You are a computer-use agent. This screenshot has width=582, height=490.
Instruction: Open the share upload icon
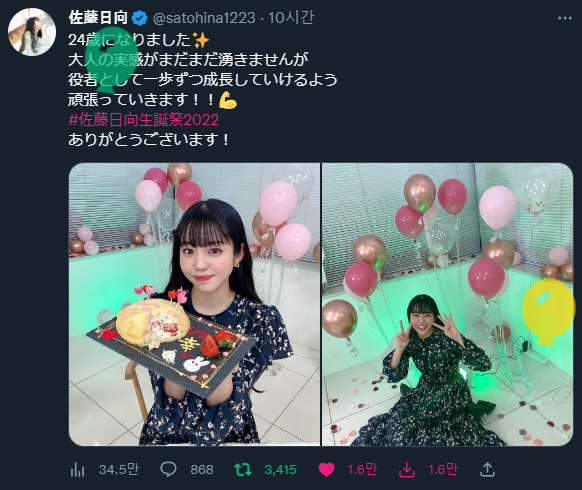point(487,470)
